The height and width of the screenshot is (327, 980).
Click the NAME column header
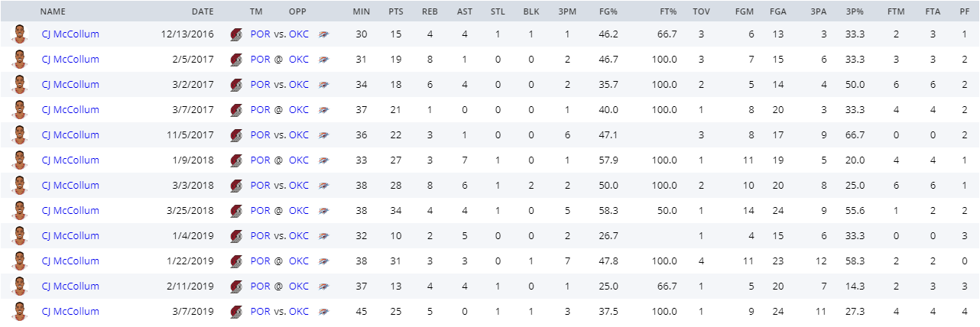(x=53, y=12)
